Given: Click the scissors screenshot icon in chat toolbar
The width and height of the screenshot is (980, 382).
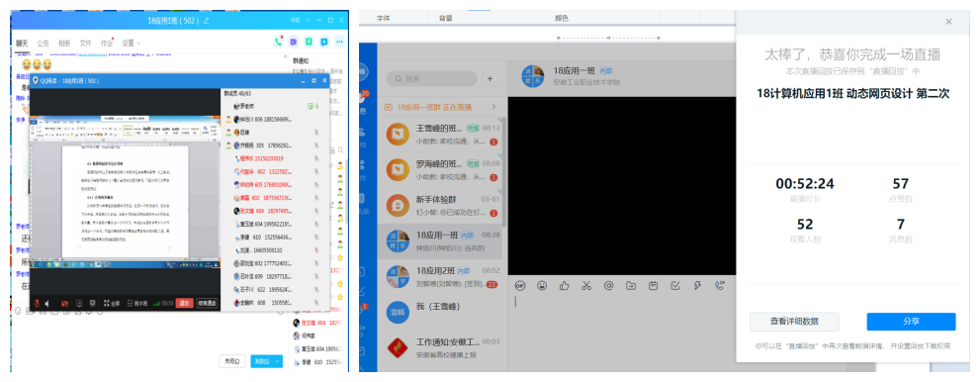Looking at the screenshot, I should pos(586,286).
